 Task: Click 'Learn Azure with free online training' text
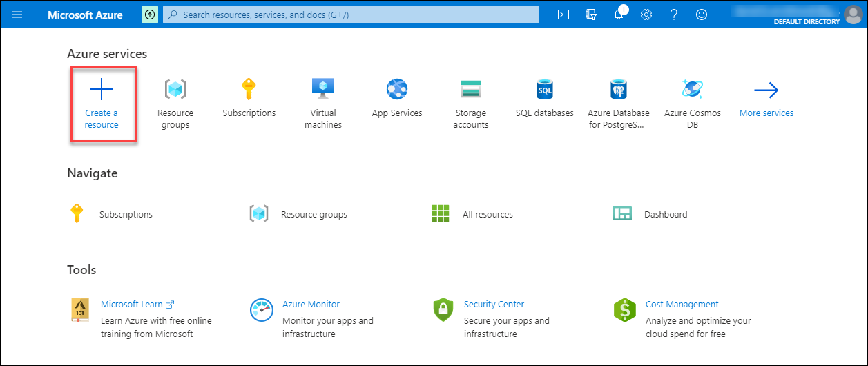pos(156,327)
